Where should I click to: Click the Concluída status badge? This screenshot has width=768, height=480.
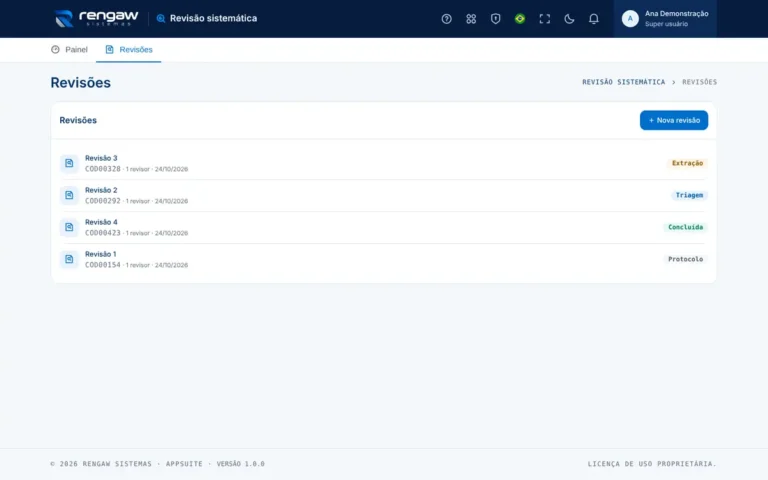click(x=685, y=227)
